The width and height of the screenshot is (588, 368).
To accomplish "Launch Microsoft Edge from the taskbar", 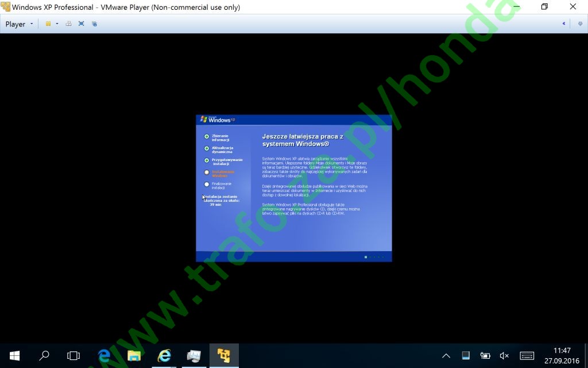I will (104, 355).
